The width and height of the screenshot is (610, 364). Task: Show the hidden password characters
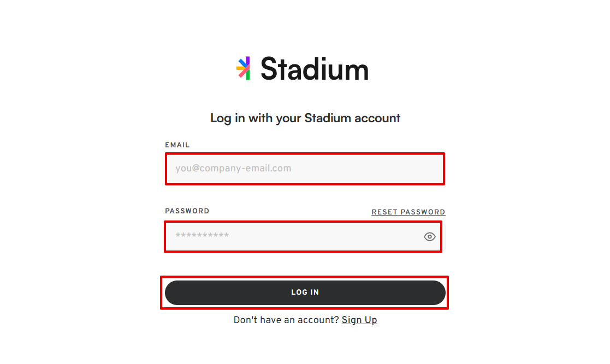[429, 236]
